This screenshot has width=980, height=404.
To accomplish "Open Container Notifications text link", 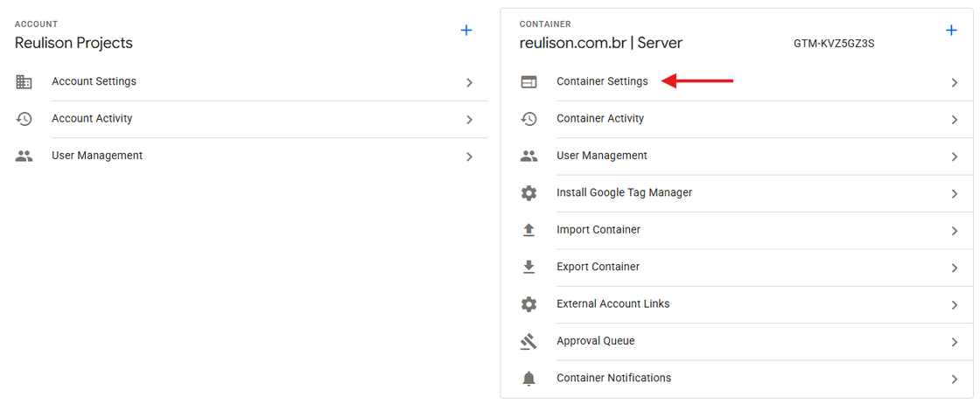I will (613, 378).
